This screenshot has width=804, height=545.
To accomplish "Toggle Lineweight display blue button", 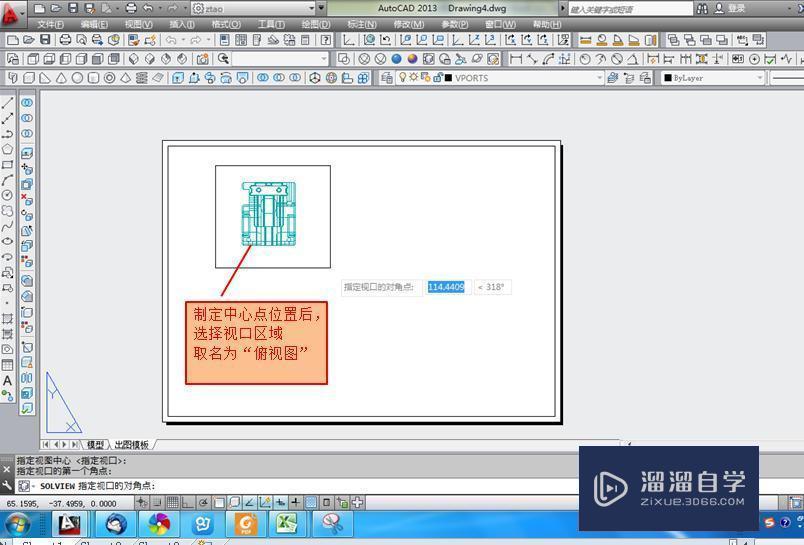I will pyautogui.click(x=311, y=503).
